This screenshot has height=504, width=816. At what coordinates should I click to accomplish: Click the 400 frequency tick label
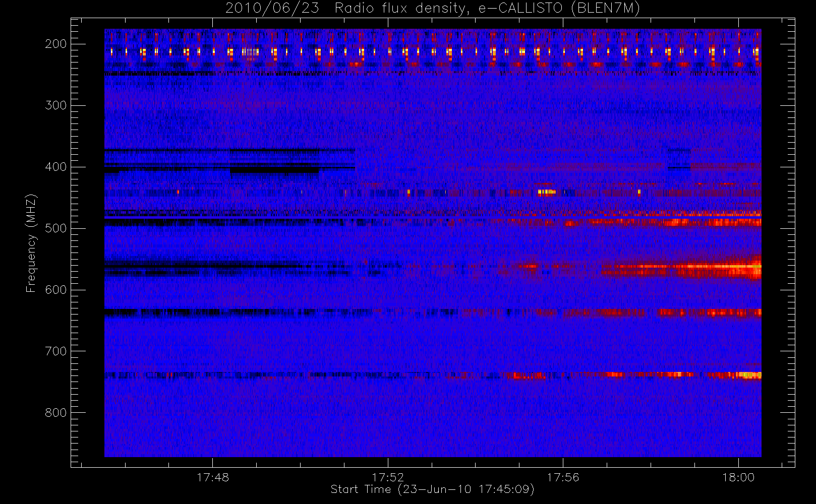(x=55, y=167)
